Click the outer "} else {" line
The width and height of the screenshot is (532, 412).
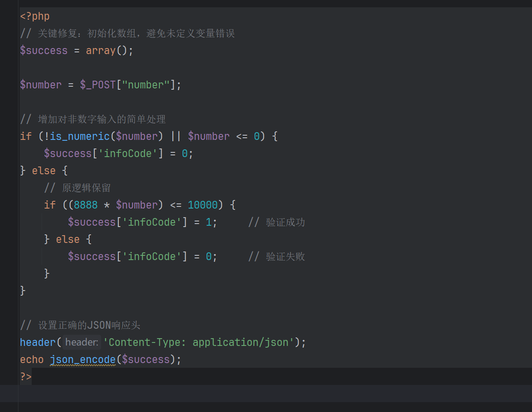tap(44, 171)
